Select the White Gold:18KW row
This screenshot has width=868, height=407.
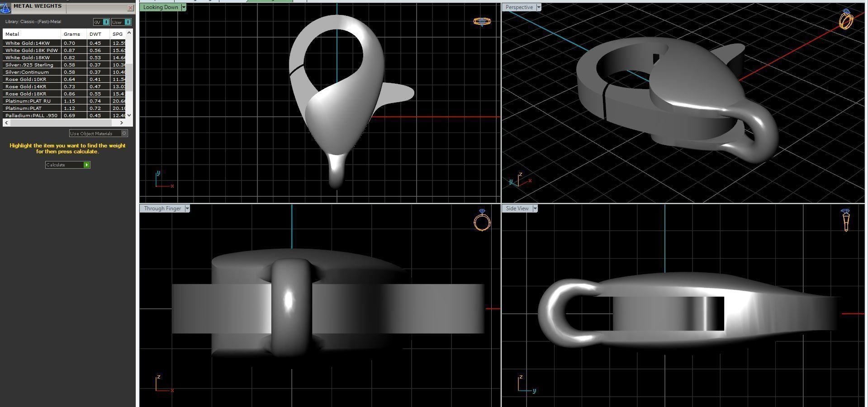click(65, 57)
